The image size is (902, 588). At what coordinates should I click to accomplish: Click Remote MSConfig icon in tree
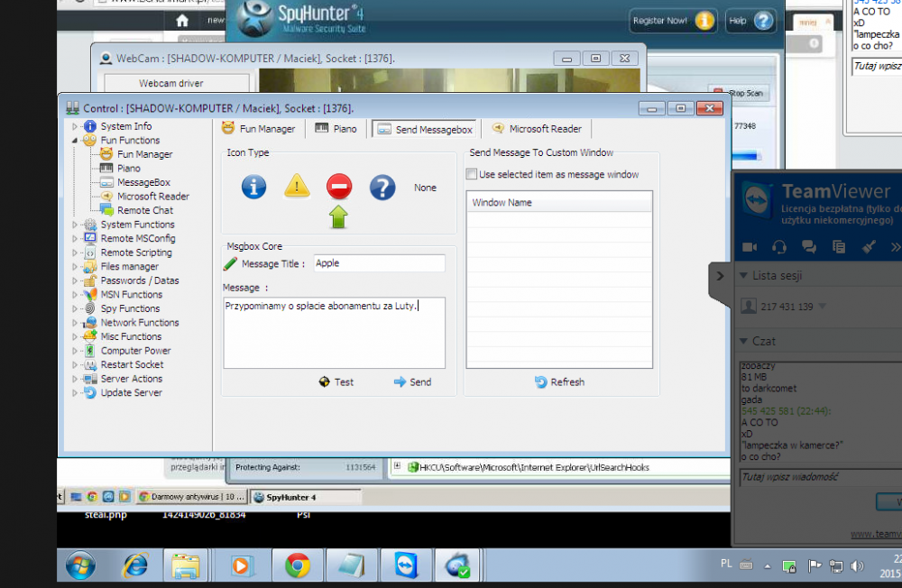(90, 238)
